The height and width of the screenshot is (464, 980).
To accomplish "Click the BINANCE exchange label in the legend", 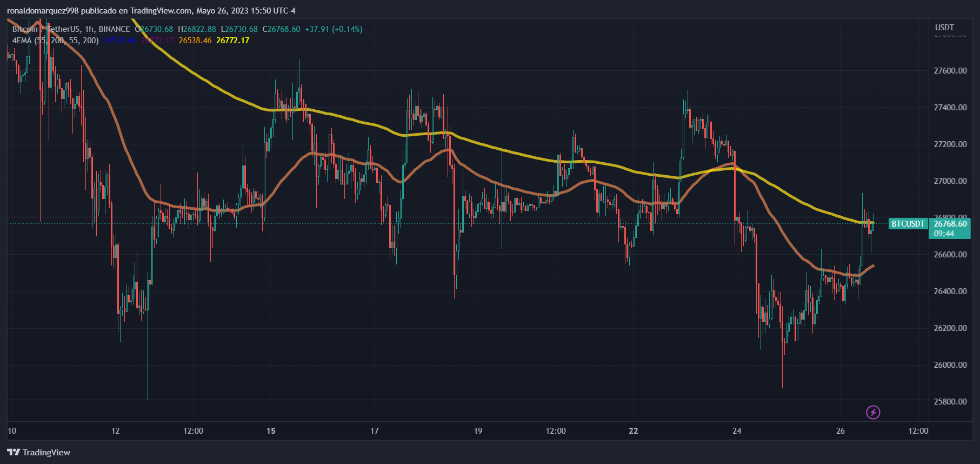I will (x=114, y=29).
